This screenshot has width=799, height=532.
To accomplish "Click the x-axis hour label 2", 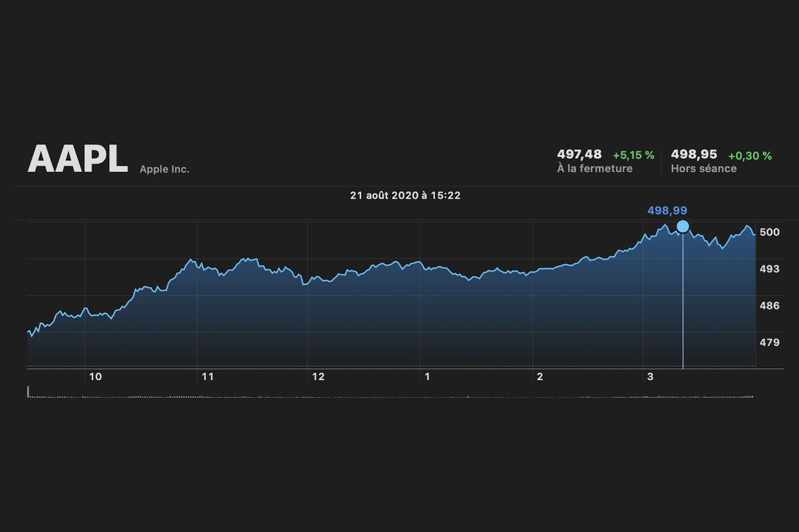I will point(540,377).
